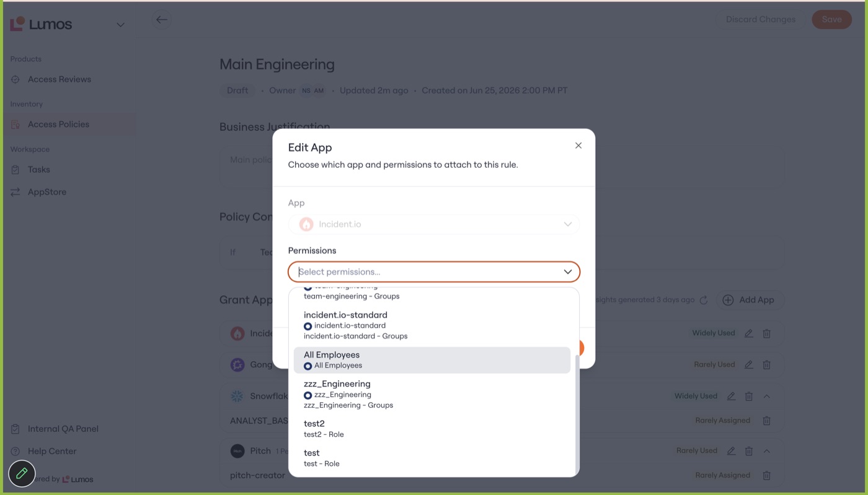
Task: Edit the Incident.io app row
Action: 749,333
